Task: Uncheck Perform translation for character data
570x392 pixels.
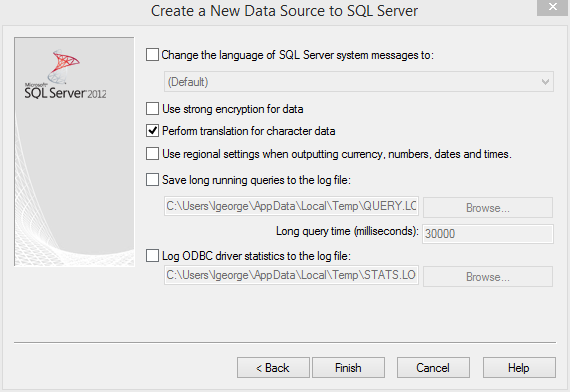Action: pos(152,131)
